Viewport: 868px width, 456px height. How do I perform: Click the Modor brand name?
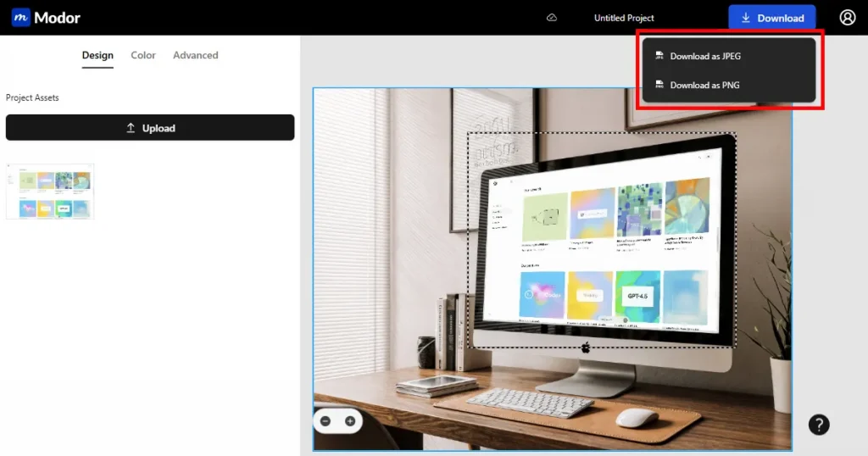point(57,18)
